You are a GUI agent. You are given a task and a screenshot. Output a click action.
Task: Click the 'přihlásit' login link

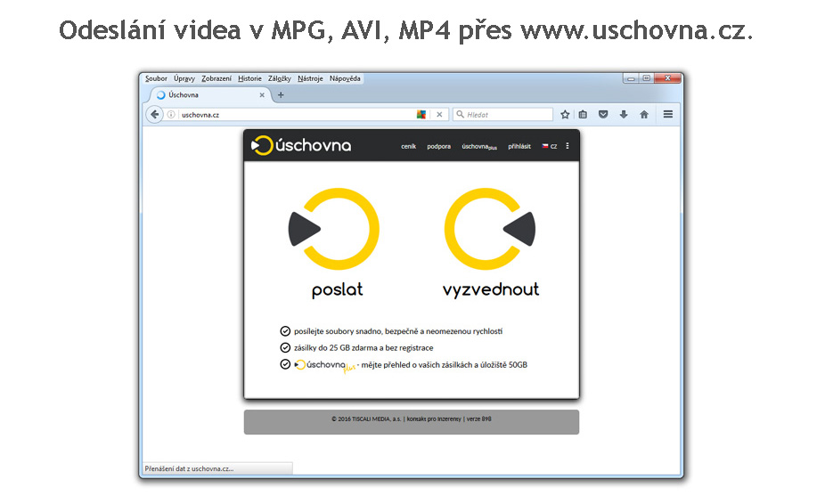[519, 146]
